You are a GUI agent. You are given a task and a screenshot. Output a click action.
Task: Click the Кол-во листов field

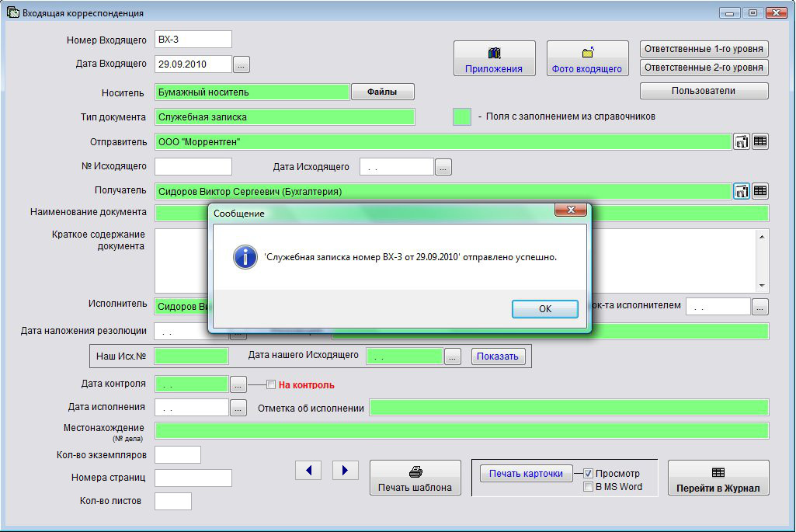point(173,501)
